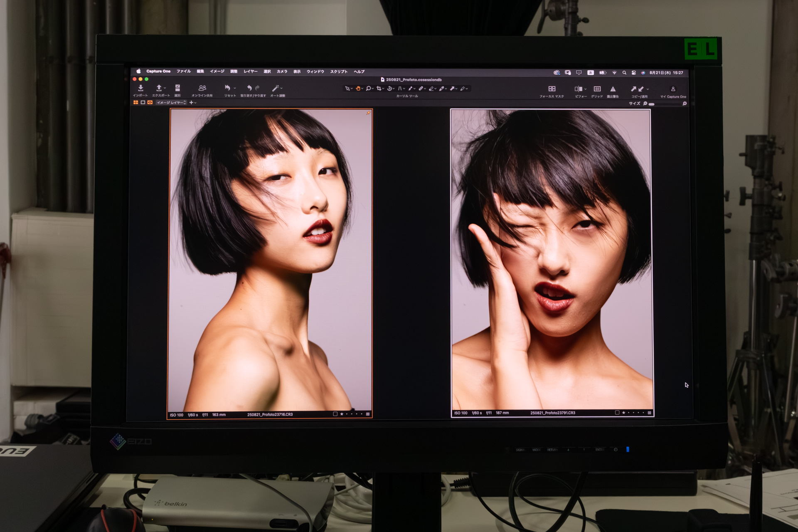Open the レイヤー menu
The height and width of the screenshot is (532, 798).
(250, 71)
